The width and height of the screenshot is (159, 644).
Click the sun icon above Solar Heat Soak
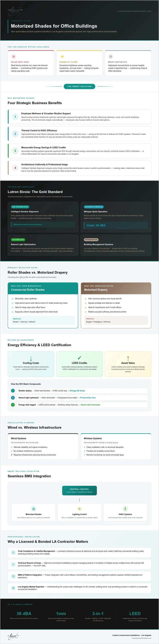[14, 57]
